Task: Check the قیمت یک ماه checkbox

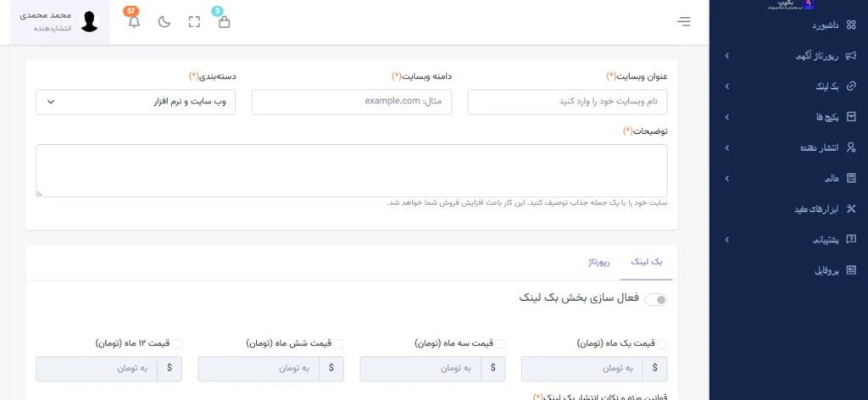Action: tap(662, 344)
